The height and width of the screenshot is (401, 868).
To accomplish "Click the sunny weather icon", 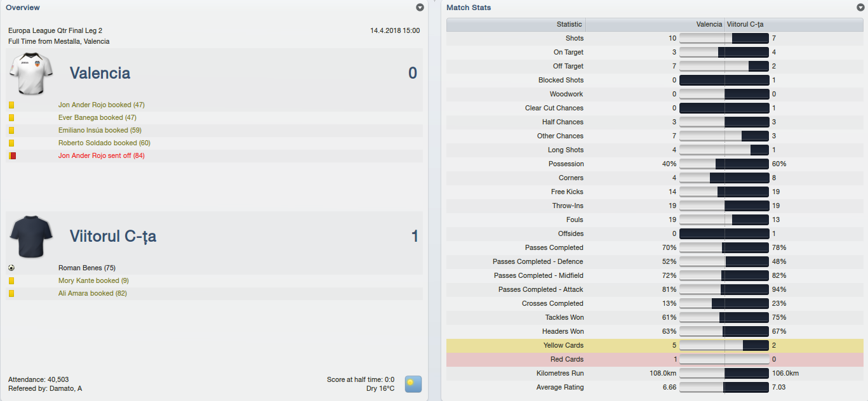I will tap(413, 384).
